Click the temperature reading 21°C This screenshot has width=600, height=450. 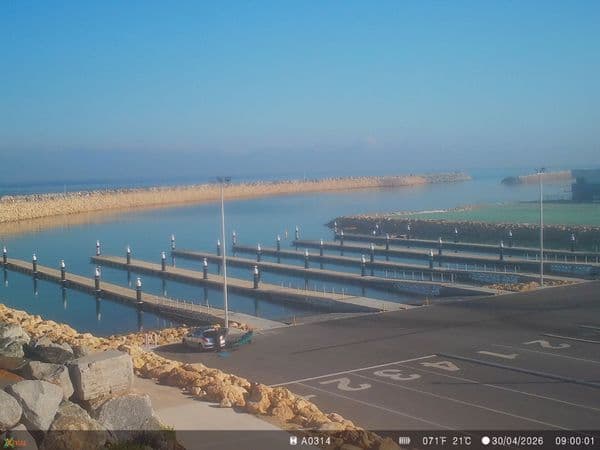click(462, 441)
